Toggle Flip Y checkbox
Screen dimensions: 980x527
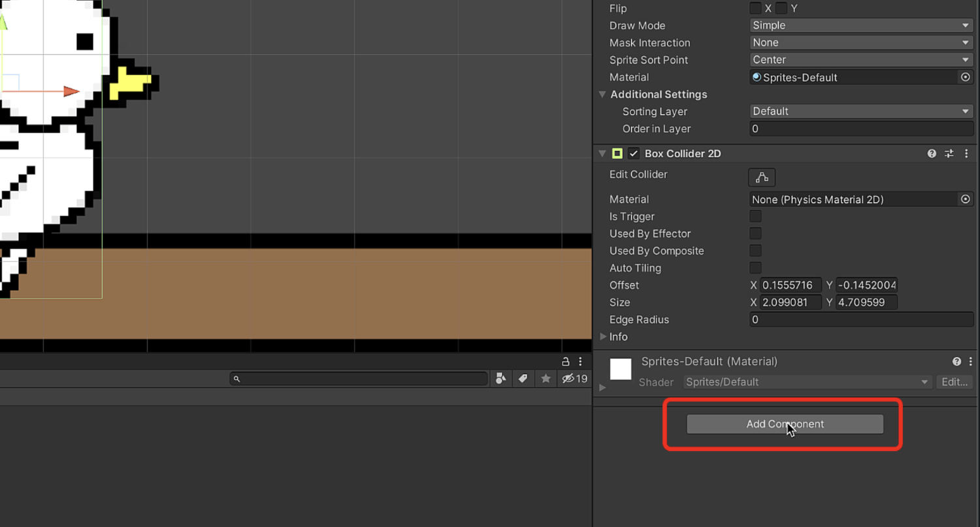tap(781, 8)
